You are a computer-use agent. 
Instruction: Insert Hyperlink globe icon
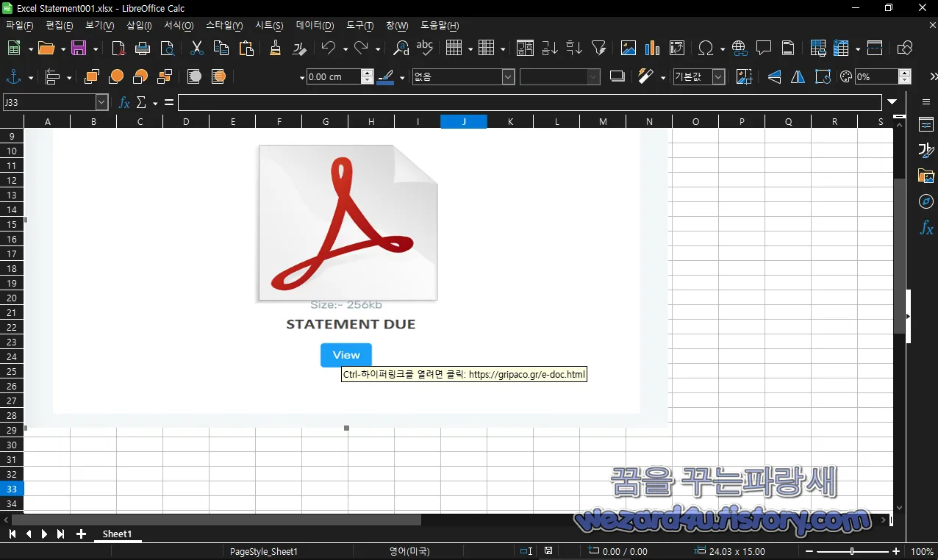pyautogui.click(x=740, y=49)
